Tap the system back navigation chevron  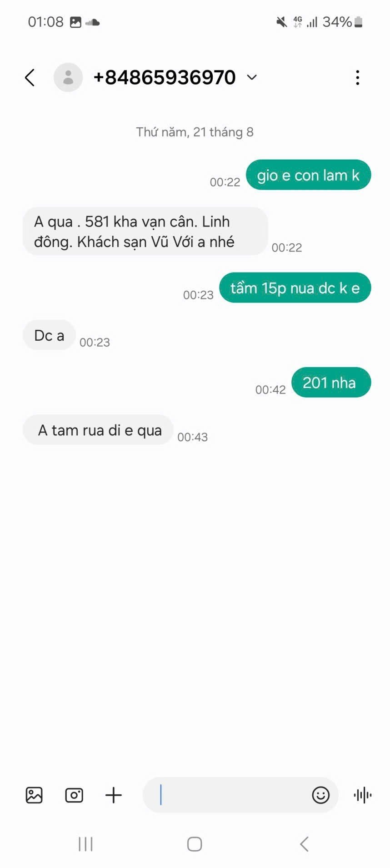[304, 844]
